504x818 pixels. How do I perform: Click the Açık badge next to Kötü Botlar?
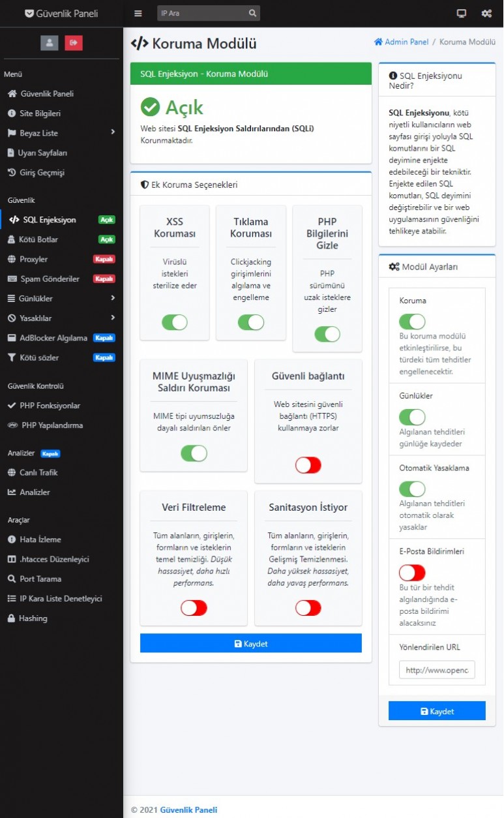(106, 239)
